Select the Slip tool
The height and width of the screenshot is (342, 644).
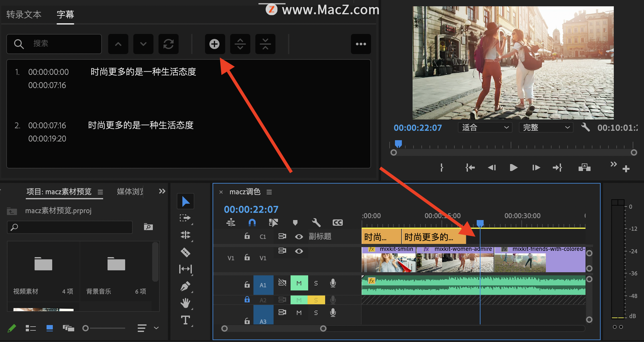pos(185,269)
